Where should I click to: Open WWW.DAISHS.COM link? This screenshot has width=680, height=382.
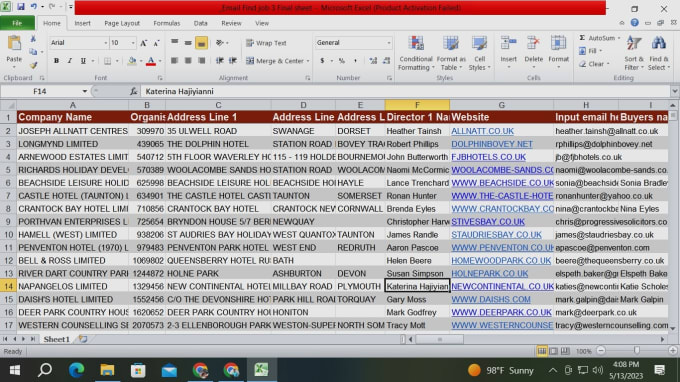click(x=490, y=300)
